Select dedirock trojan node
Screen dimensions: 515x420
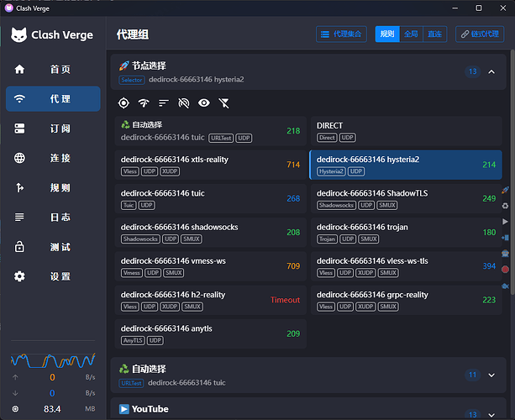click(407, 232)
